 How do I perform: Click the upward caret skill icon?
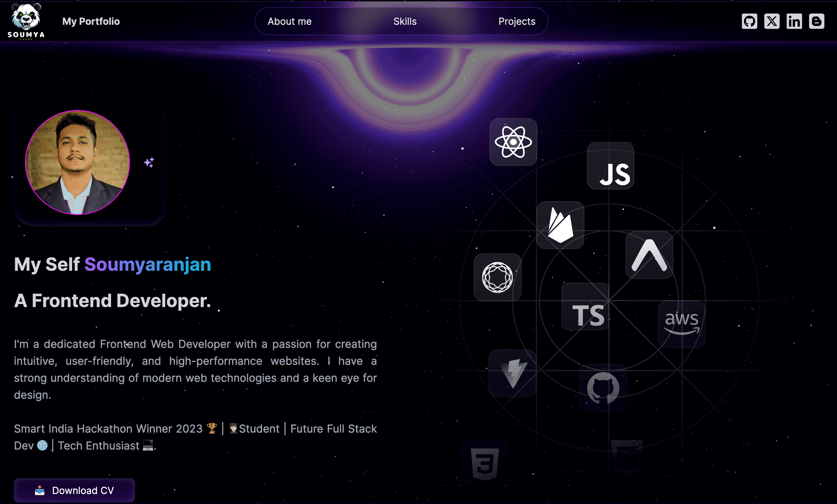point(649,255)
